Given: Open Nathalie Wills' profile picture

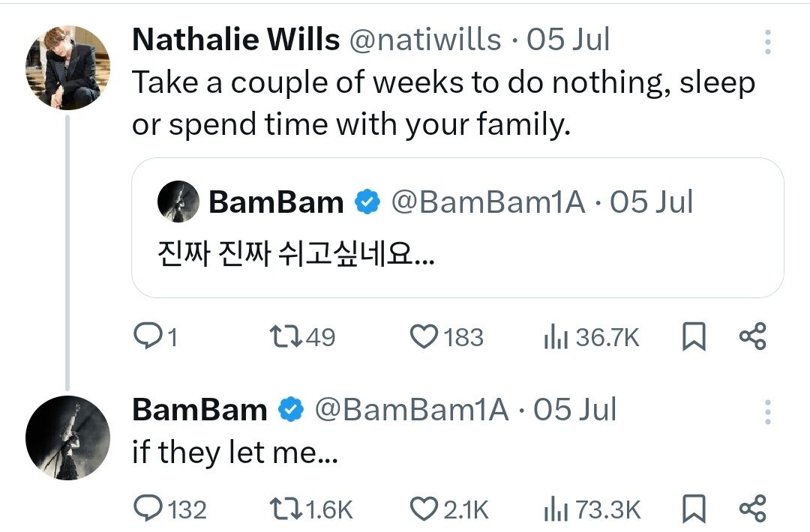Looking at the screenshot, I should point(68,68).
